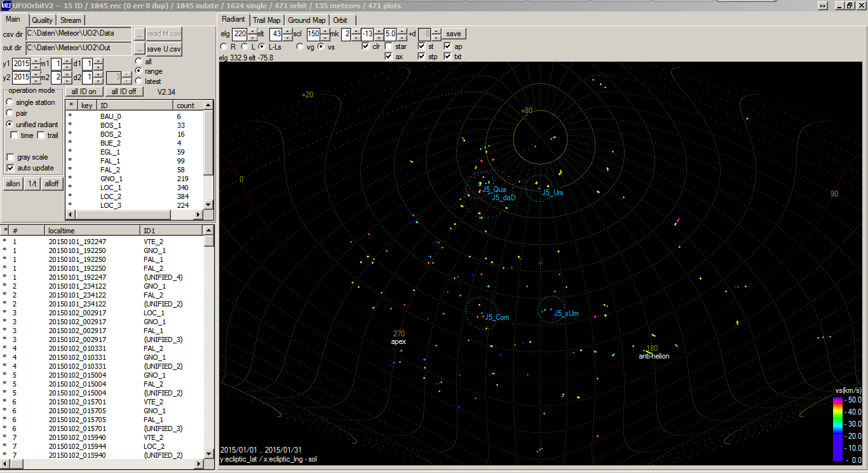
Task: Click the window restore icon at top right
Action: [x=849, y=5]
